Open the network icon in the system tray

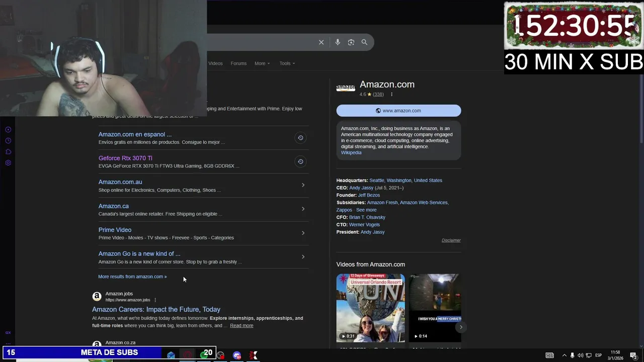(x=589, y=355)
